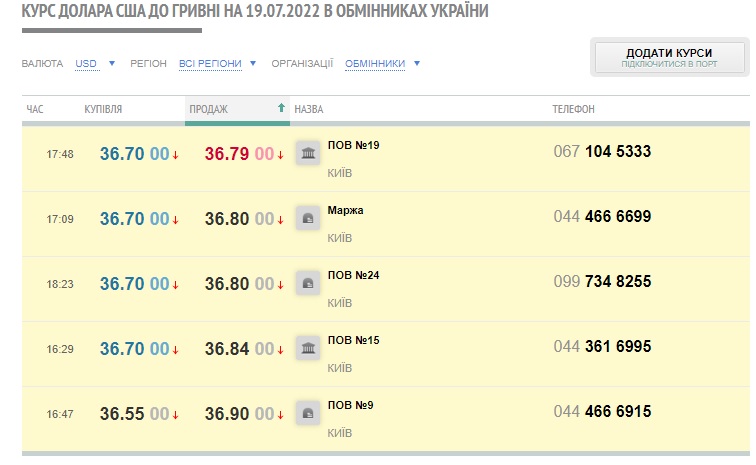Click phone number 067 104 5333
This screenshot has height=465, width=756.
coord(602,152)
